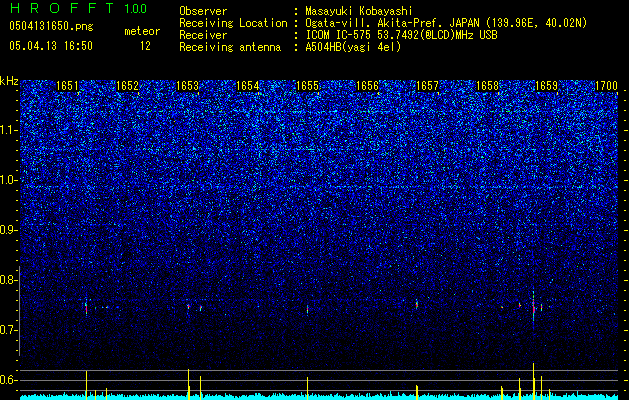The width and height of the screenshot is (629, 400).
Task: Select the filename 0504131650.png
Action: tap(51, 27)
